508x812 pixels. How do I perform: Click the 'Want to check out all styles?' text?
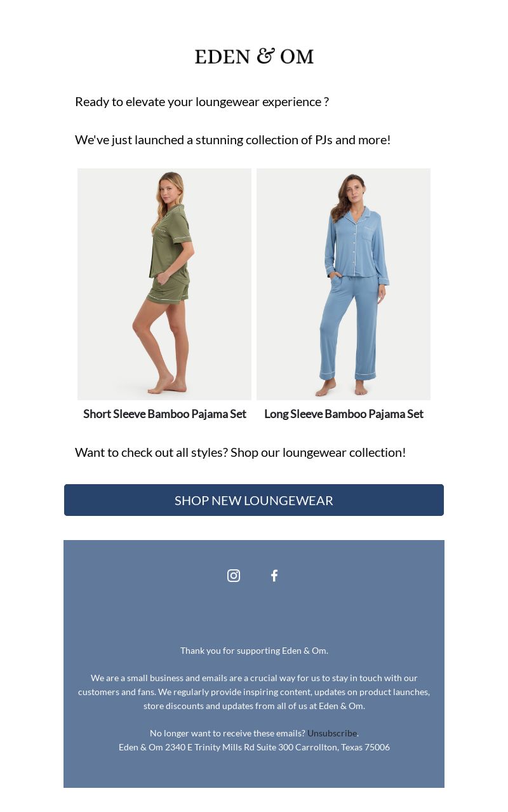click(151, 452)
